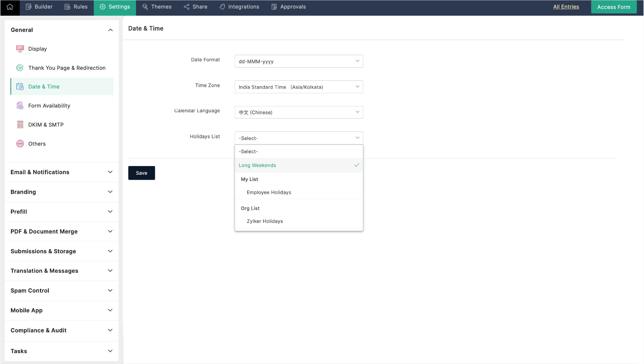Open the Date Format dropdown
Viewport: 644px width, 364px height.
(299, 61)
